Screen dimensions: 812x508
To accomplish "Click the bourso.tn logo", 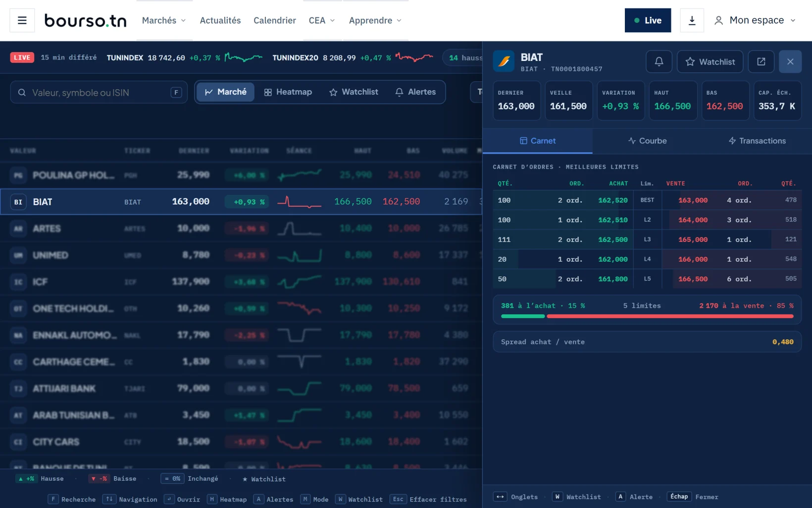I will tap(85, 20).
